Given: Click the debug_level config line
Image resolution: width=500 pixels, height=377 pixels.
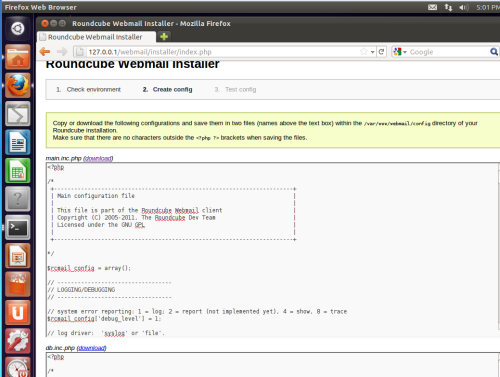Looking at the screenshot, I should click(x=104, y=319).
